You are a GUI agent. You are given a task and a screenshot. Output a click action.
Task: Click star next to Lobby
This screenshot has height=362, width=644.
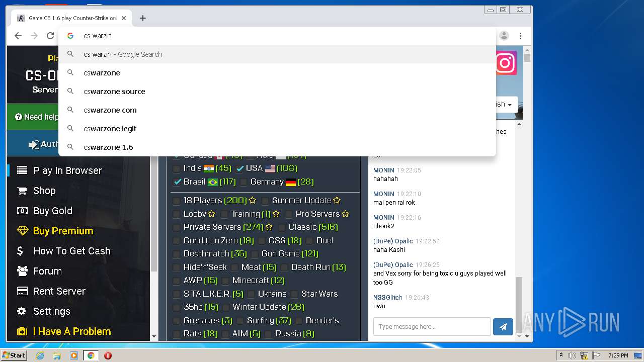click(x=212, y=214)
